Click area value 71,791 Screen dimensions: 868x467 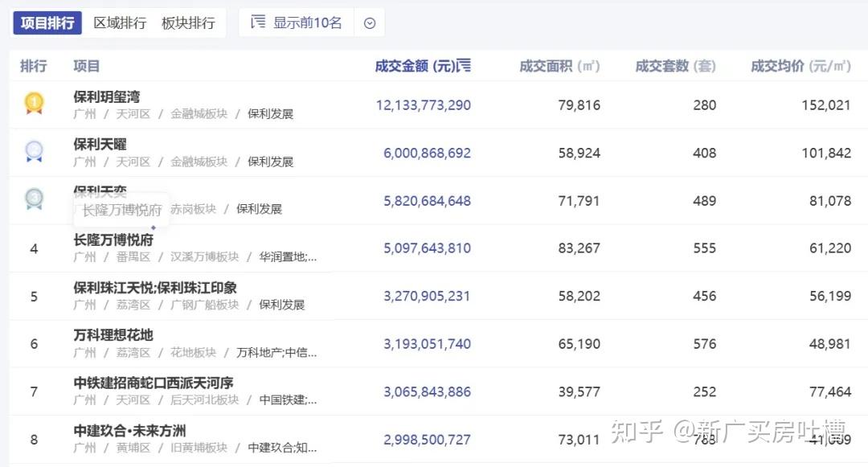coord(579,201)
